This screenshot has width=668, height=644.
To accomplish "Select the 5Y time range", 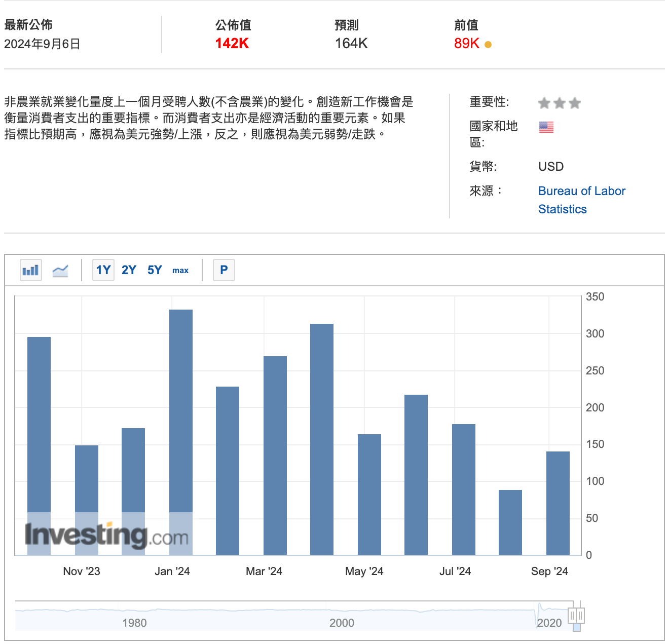I will pos(155,270).
